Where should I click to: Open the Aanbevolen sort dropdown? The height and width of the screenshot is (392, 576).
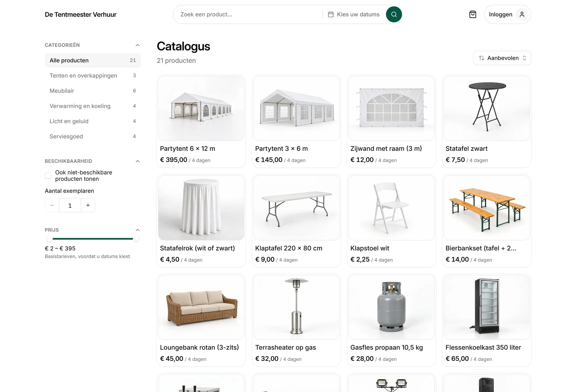502,58
